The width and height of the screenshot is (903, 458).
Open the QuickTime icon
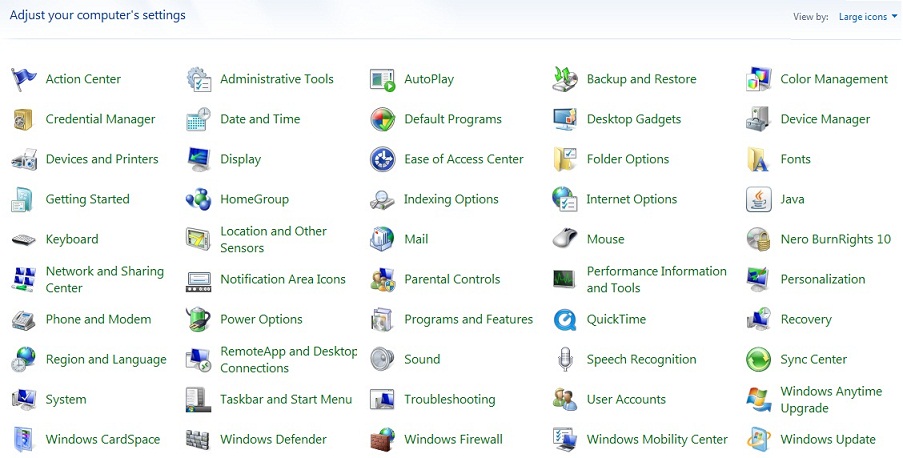[565, 319]
